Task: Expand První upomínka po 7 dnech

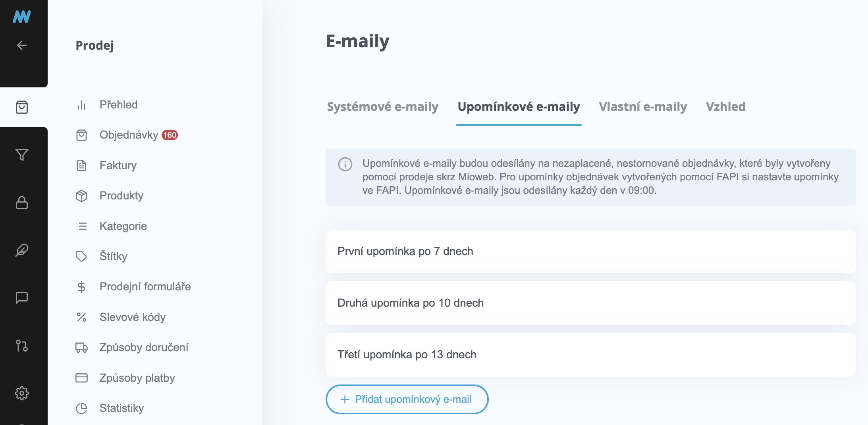Action: tap(590, 251)
